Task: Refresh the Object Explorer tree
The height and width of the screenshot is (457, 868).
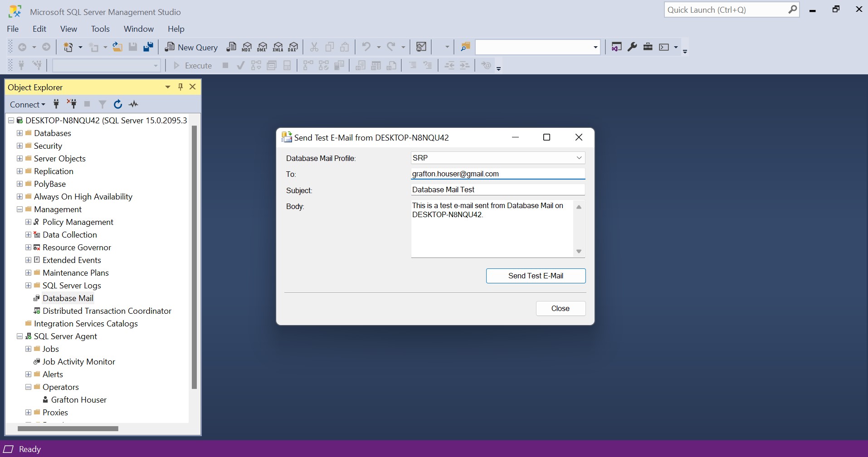Action: [x=118, y=104]
